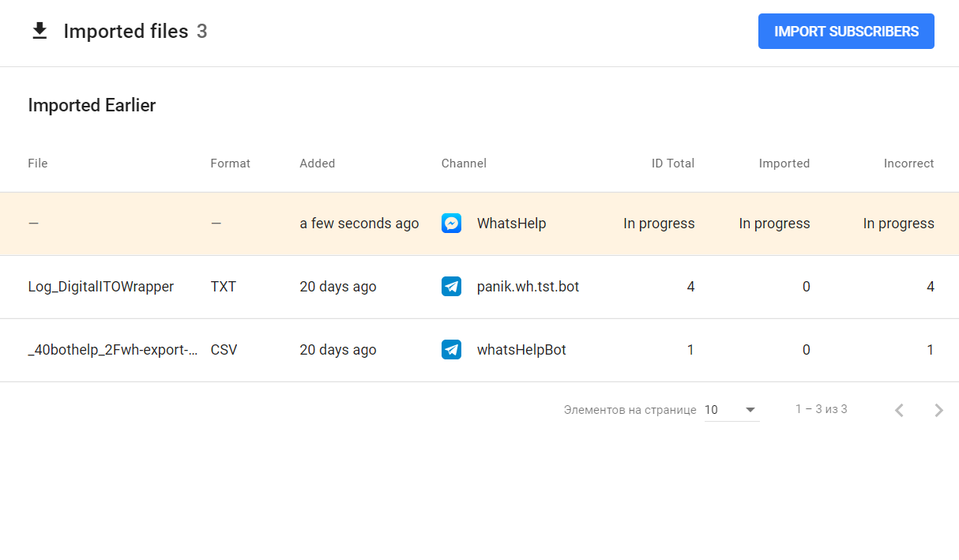
Task: Click the CSV format cell
Action: [224, 350]
